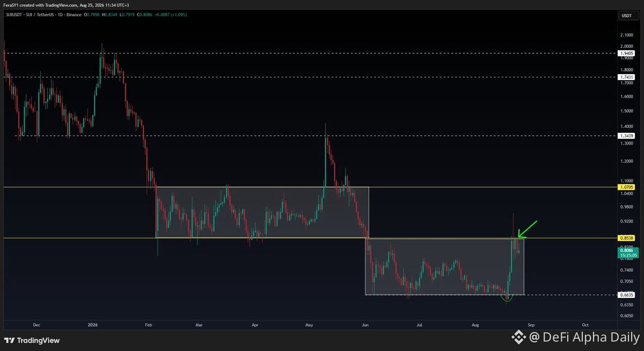Click the 0.7400 price axis value
The width and height of the screenshot is (644, 351).
(627, 270)
